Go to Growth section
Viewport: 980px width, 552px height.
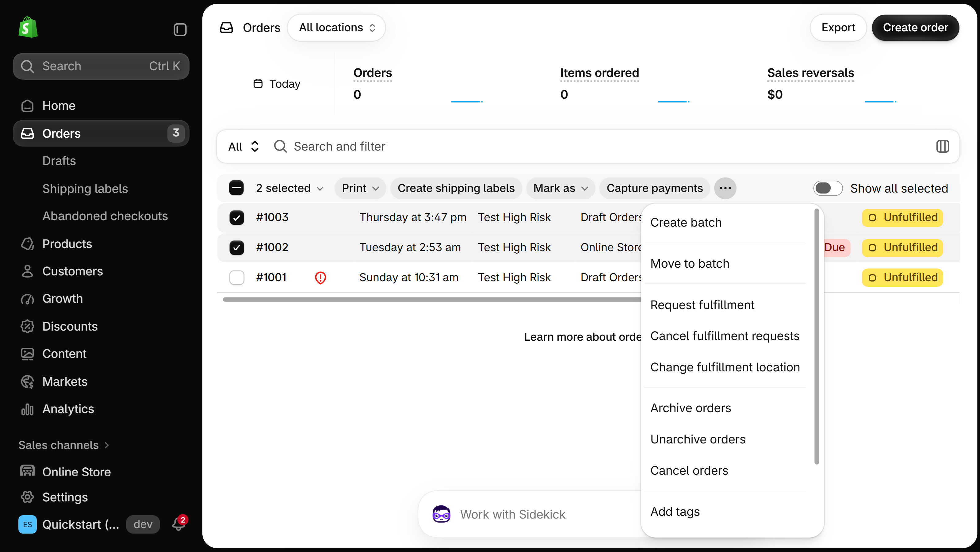pyautogui.click(x=101, y=299)
